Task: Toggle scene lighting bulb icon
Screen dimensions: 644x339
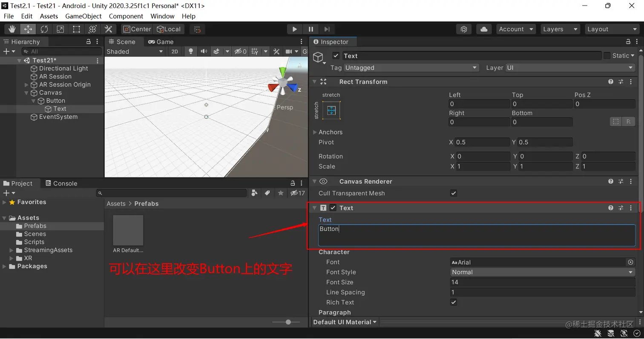Action: click(191, 52)
